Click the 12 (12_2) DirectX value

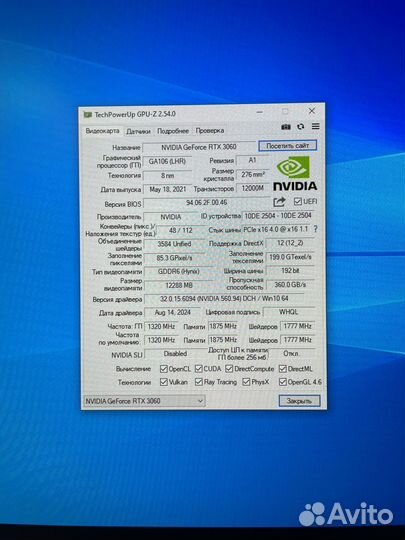(x=290, y=243)
